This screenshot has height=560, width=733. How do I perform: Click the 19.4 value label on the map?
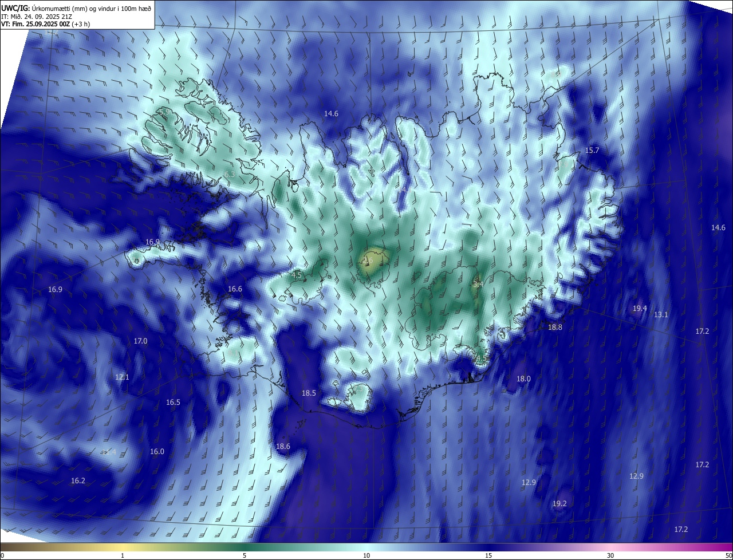coord(640,309)
